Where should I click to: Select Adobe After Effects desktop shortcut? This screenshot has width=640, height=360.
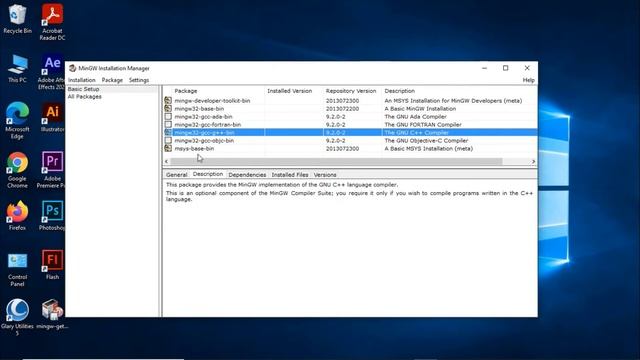pos(51,72)
